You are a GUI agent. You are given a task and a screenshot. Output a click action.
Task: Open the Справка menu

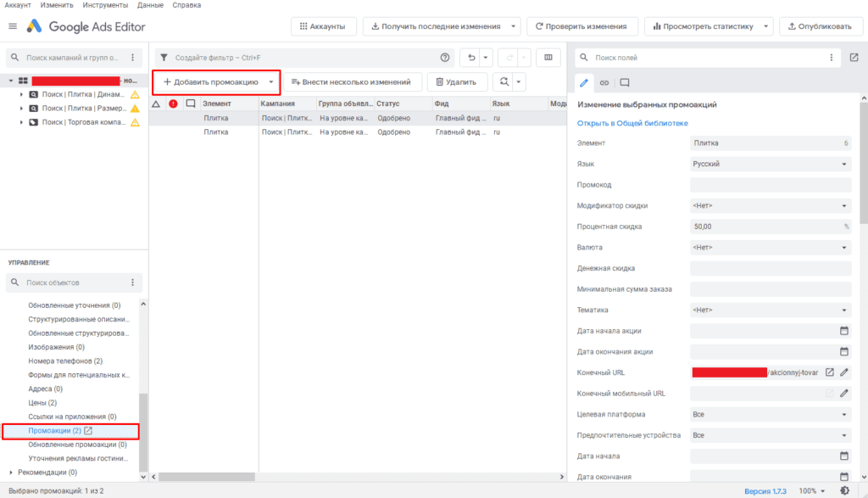pyautogui.click(x=186, y=5)
